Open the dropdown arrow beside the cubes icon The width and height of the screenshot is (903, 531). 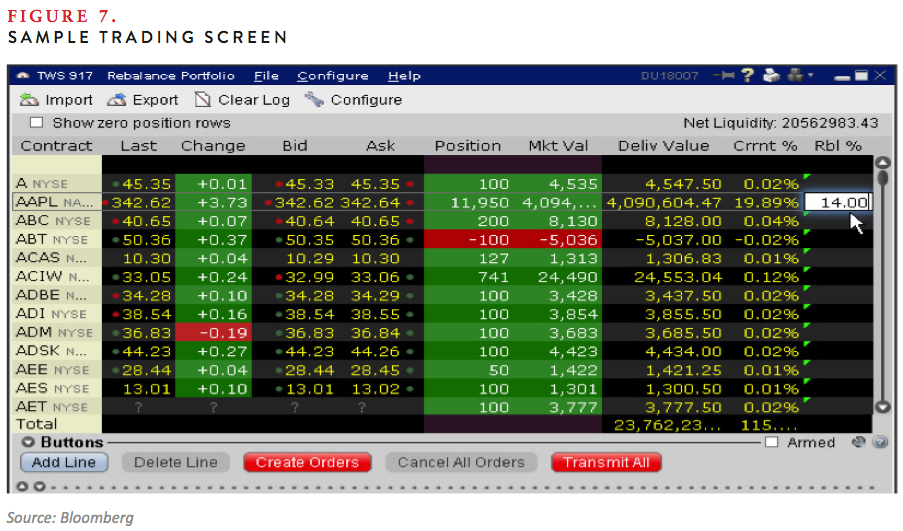(810, 75)
